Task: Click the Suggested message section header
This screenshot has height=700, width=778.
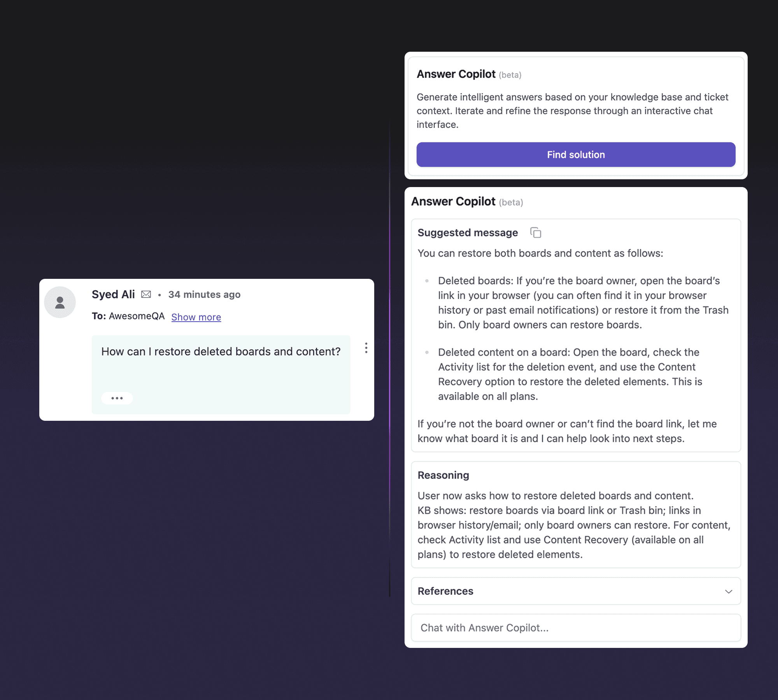Action: (x=467, y=232)
